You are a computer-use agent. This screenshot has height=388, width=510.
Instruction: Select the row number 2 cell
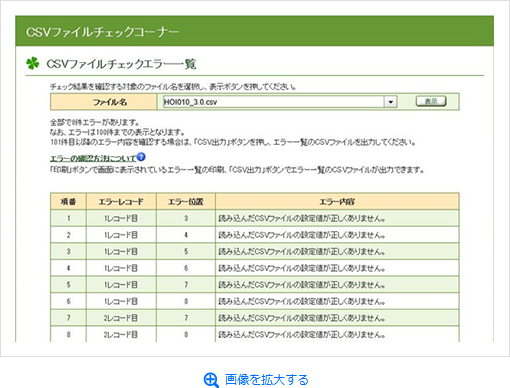68,235
